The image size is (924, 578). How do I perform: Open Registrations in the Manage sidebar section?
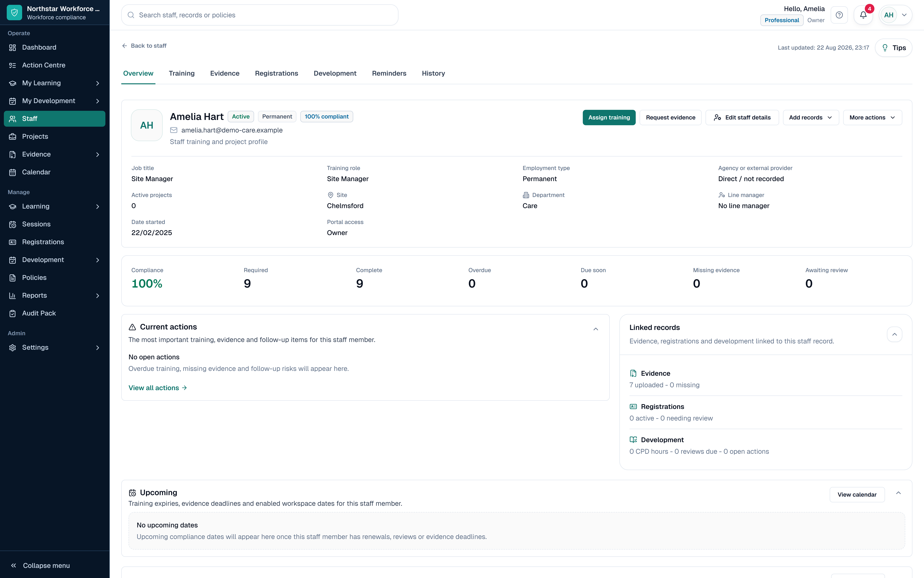click(x=55, y=242)
